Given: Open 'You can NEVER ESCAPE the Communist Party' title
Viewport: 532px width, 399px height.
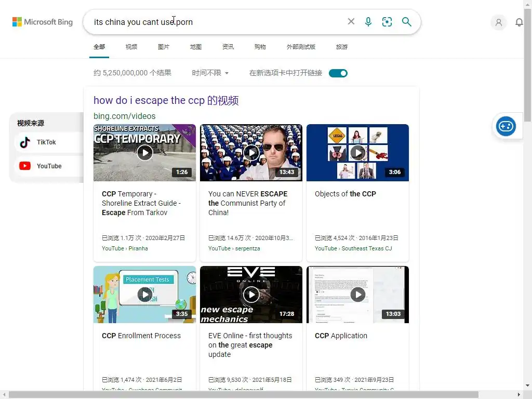Looking at the screenshot, I should tap(248, 203).
